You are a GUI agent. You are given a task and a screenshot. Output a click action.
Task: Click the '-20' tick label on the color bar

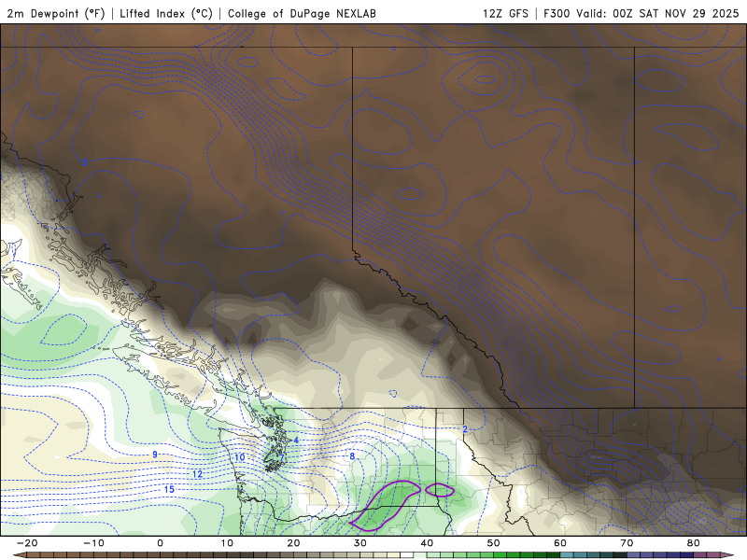coord(27,543)
